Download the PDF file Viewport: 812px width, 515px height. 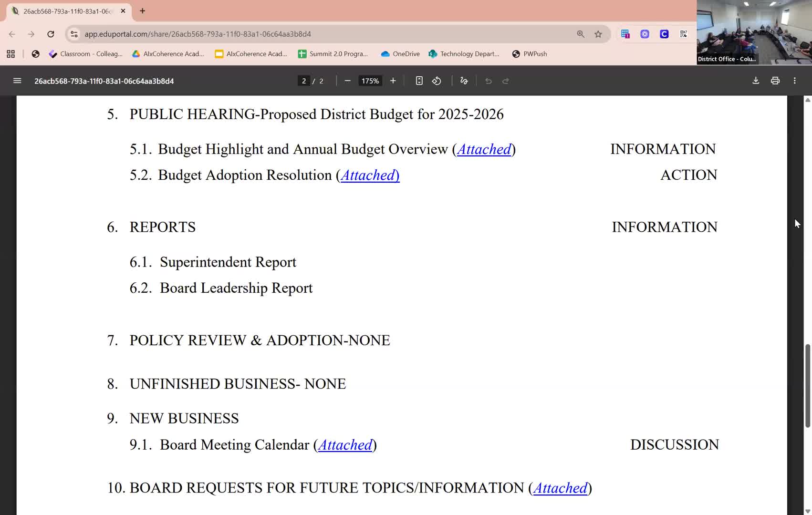click(x=756, y=81)
